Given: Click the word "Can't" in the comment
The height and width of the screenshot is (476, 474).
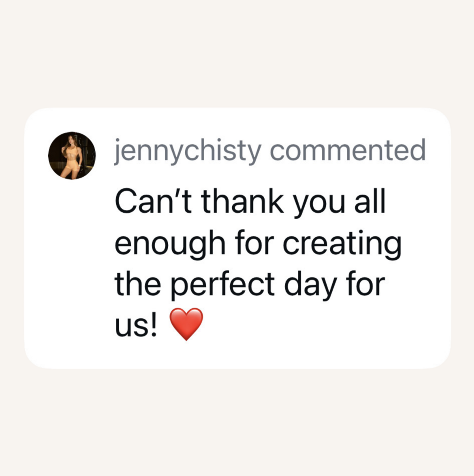Looking at the screenshot, I should (x=154, y=201).
